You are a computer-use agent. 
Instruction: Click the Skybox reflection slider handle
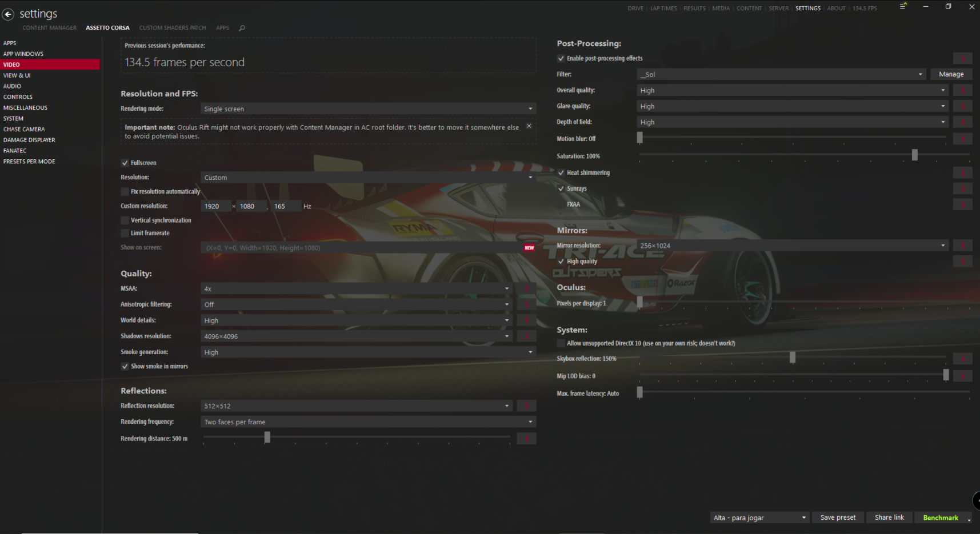click(x=792, y=358)
